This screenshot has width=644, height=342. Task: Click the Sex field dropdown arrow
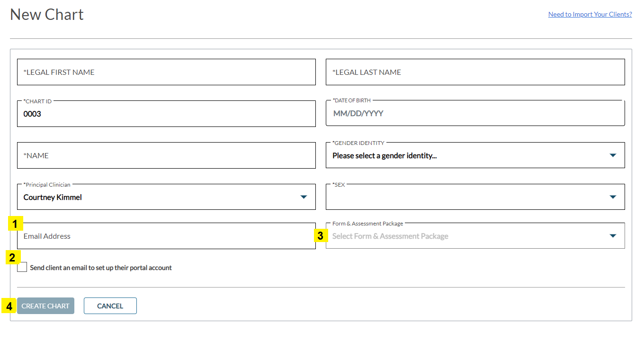coord(613,197)
